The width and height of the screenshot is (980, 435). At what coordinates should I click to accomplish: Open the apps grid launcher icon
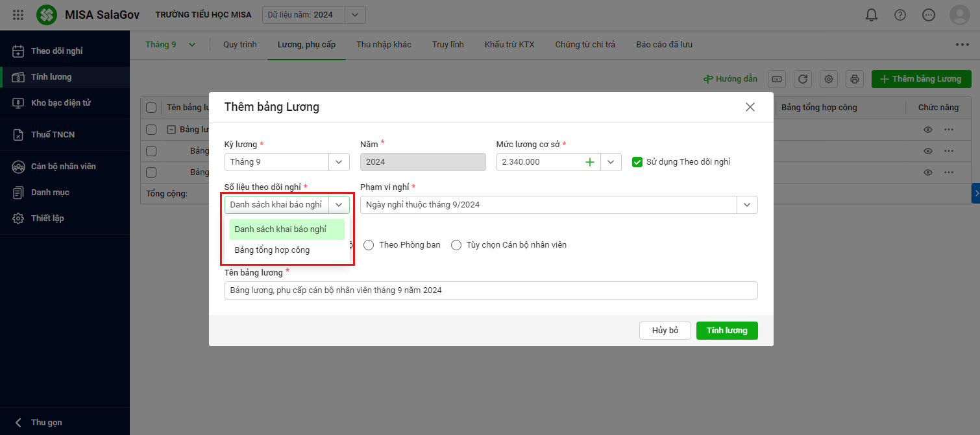coord(18,14)
